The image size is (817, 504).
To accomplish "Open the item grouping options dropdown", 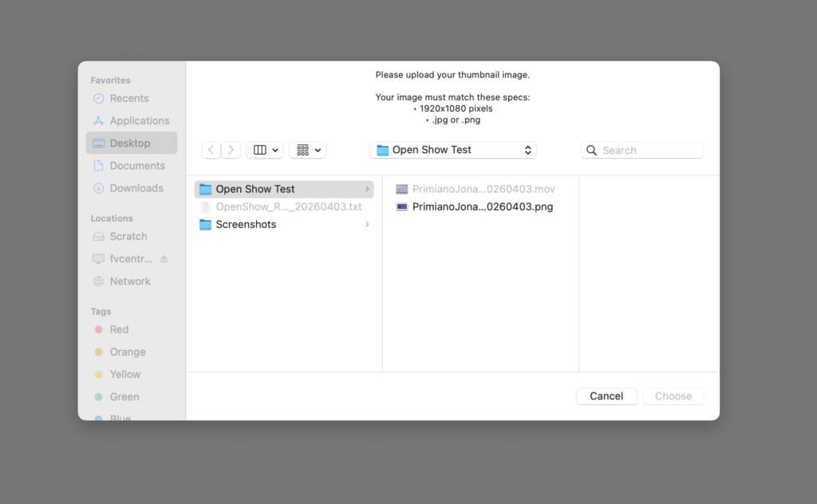I will click(x=308, y=150).
